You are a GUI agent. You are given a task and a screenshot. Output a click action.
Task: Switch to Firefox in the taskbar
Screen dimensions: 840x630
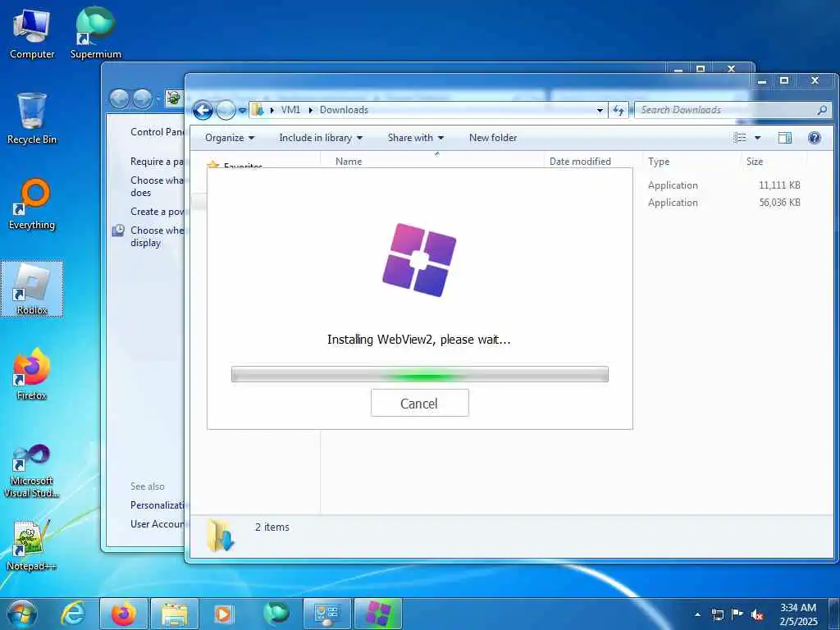[123, 614]
